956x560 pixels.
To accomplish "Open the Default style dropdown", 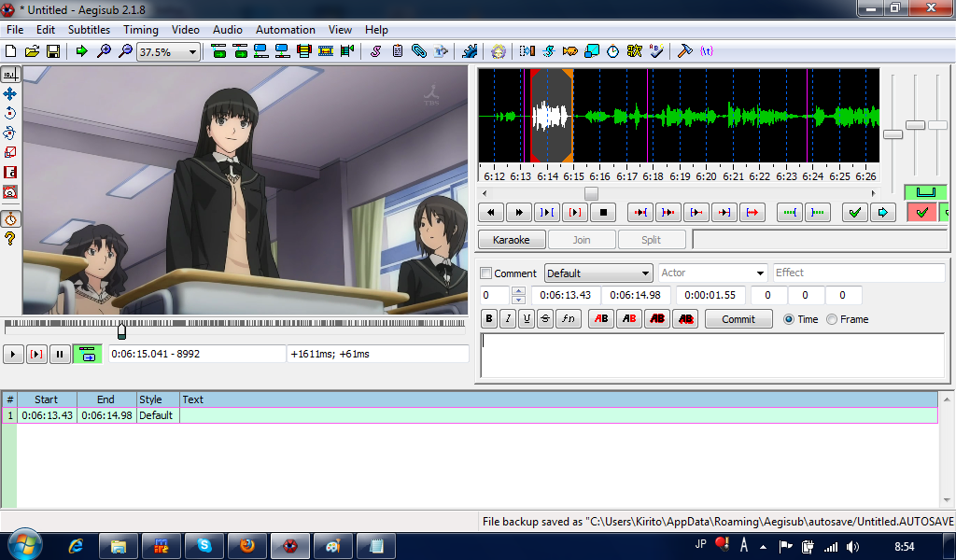I will click(598, 273).
